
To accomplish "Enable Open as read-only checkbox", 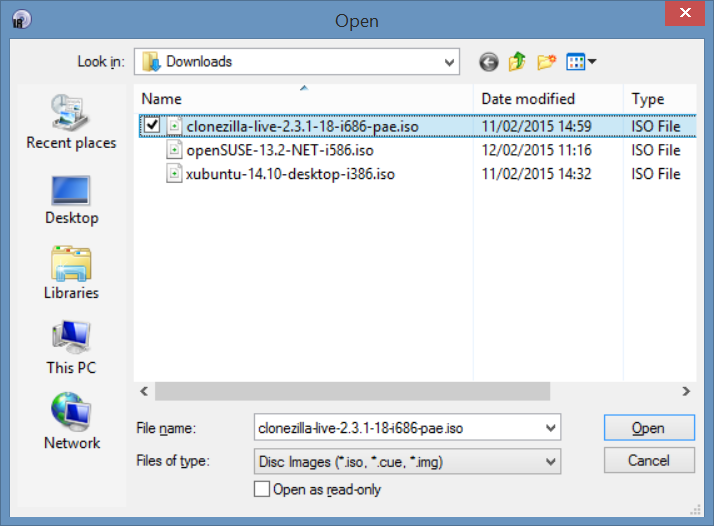I will (x=261, y=490).
